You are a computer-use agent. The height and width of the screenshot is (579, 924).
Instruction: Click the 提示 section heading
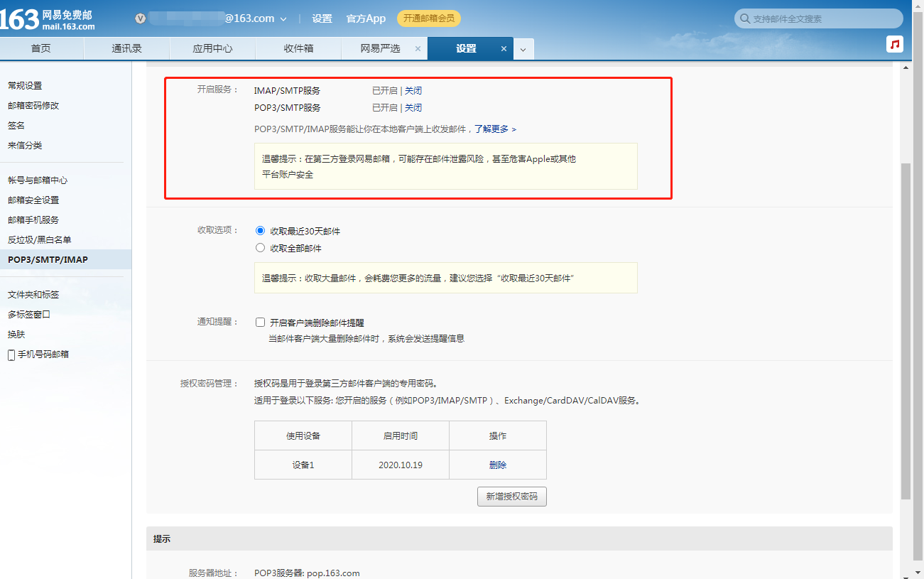click(x=162, y=539)
